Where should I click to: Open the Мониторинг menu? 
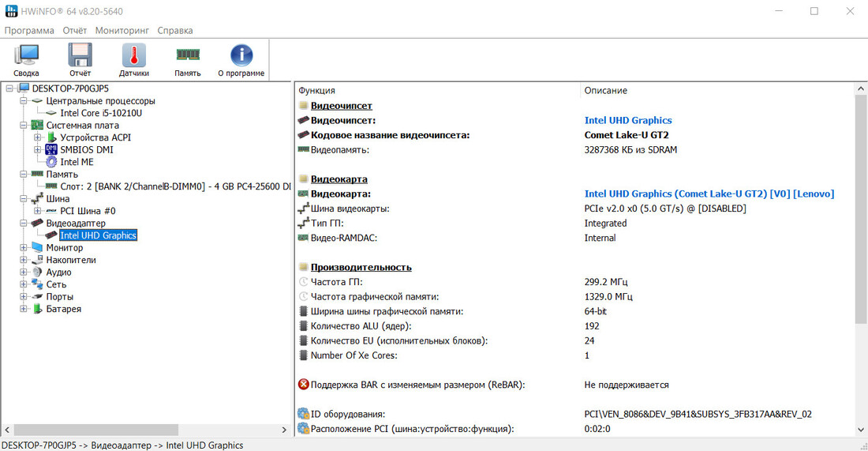click(122, 31)
